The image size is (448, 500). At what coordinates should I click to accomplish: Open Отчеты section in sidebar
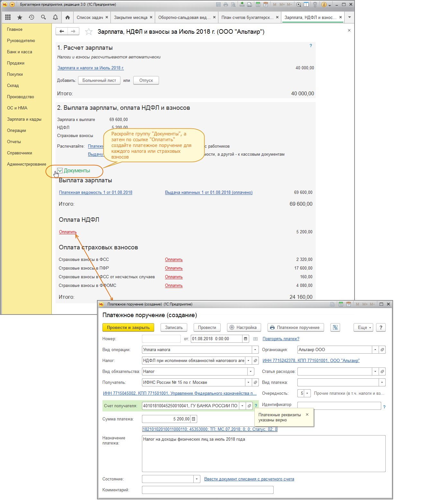(x=14, y=142)
